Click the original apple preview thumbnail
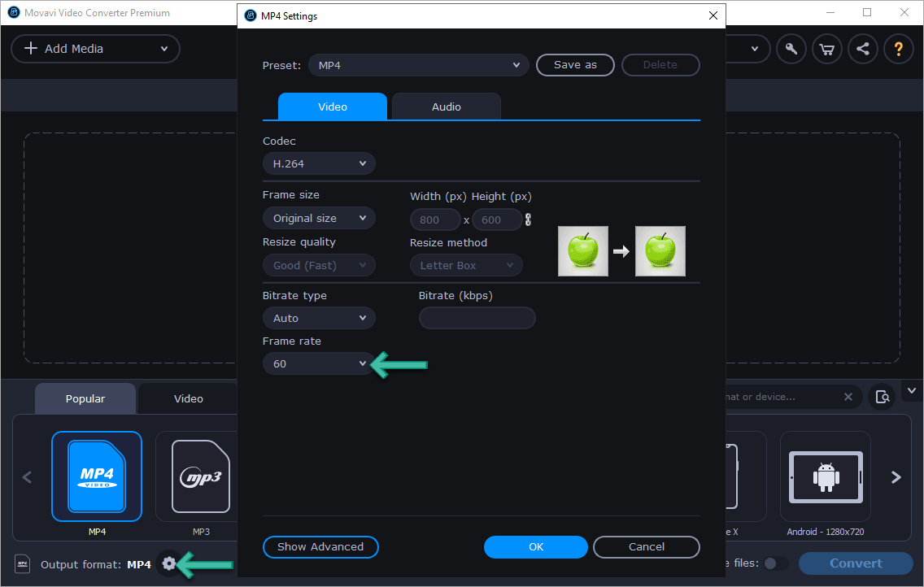 pos(583,251)
